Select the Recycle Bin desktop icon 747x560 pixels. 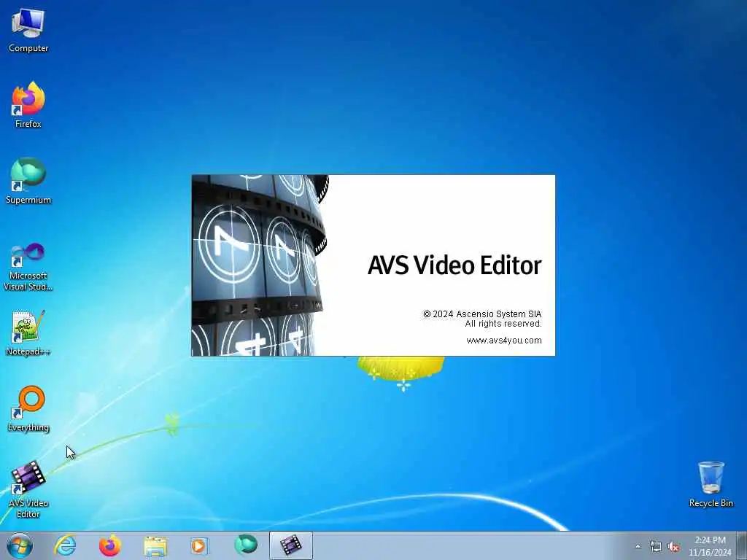[x=711, y=484]
